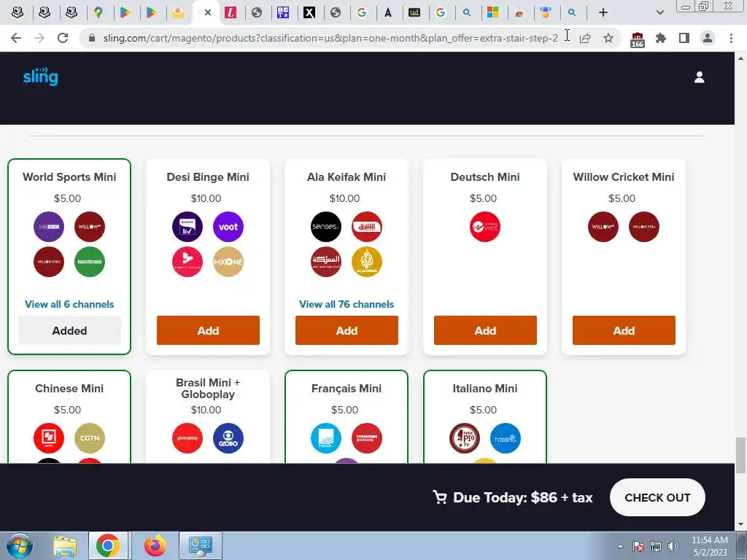747x560 pixels.
Task: Click the Willow icon in Willow Cricket Mini
Action: 603,227
